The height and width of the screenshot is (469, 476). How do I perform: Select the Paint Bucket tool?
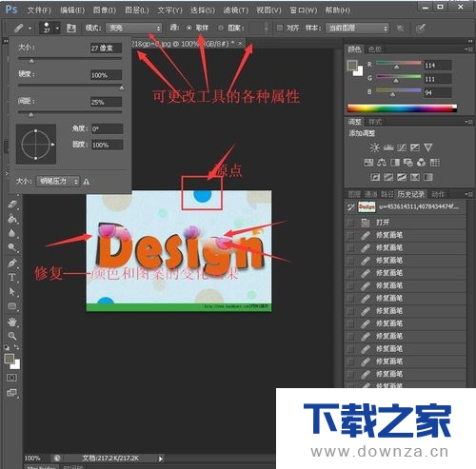[12, 219]
